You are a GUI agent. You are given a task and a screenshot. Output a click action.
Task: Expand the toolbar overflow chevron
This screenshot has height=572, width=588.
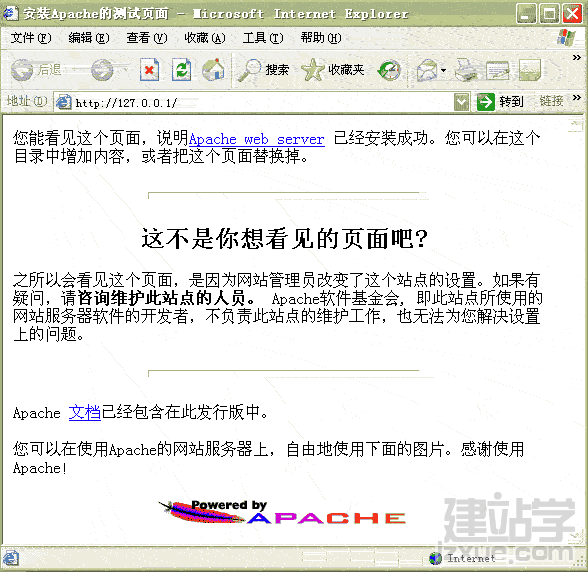pyautogui.click(x=577, y=57)
